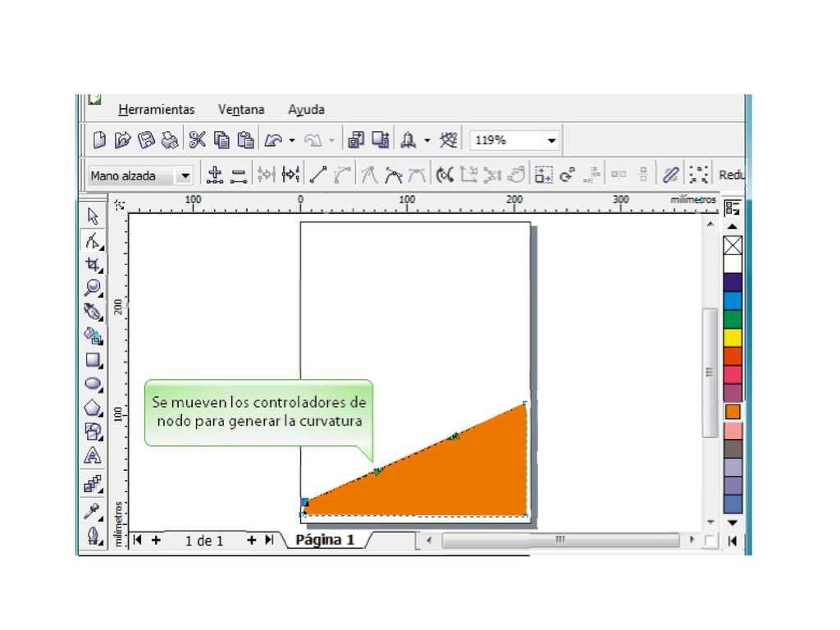840x630 pixels.
Task: Pick the green color swatch
Action: (733, 319)
